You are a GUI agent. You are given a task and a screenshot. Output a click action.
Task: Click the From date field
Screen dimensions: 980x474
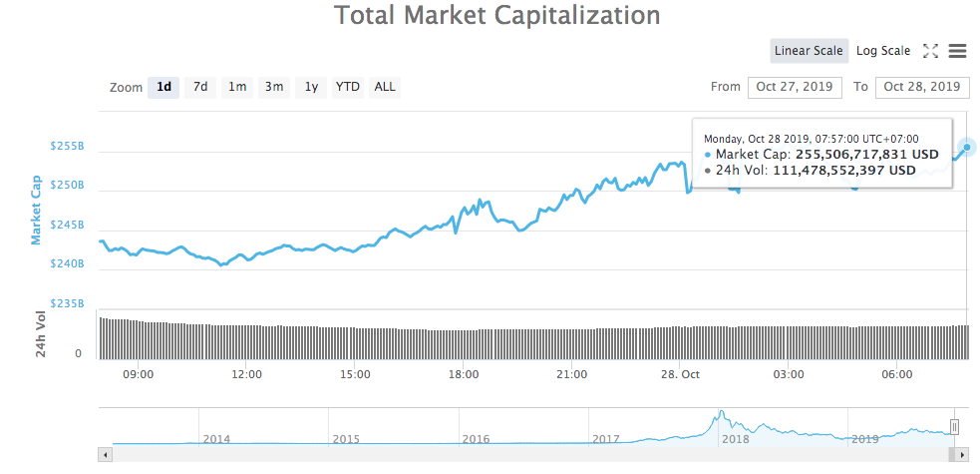point(794,87)
